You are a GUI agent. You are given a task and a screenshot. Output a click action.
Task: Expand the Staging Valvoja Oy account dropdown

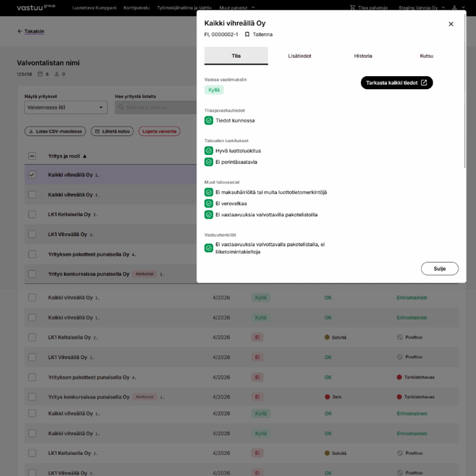tap(422, 7)
